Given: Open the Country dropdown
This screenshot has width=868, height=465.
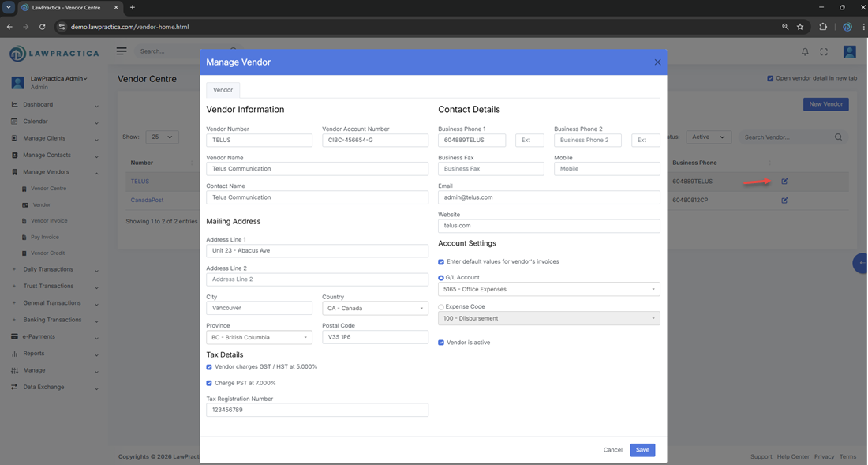Looking at the screenshot, I should pyautogui.click(x=375, y=309).
